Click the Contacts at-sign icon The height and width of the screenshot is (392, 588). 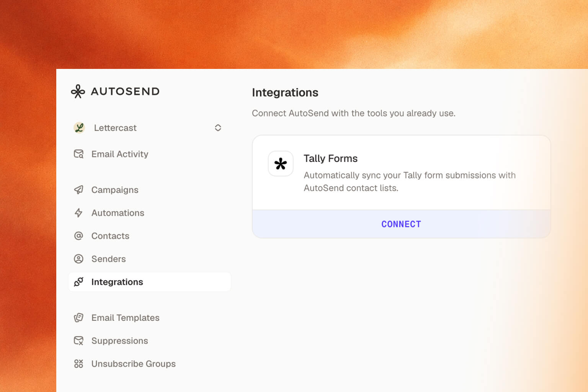pos(78,236)
